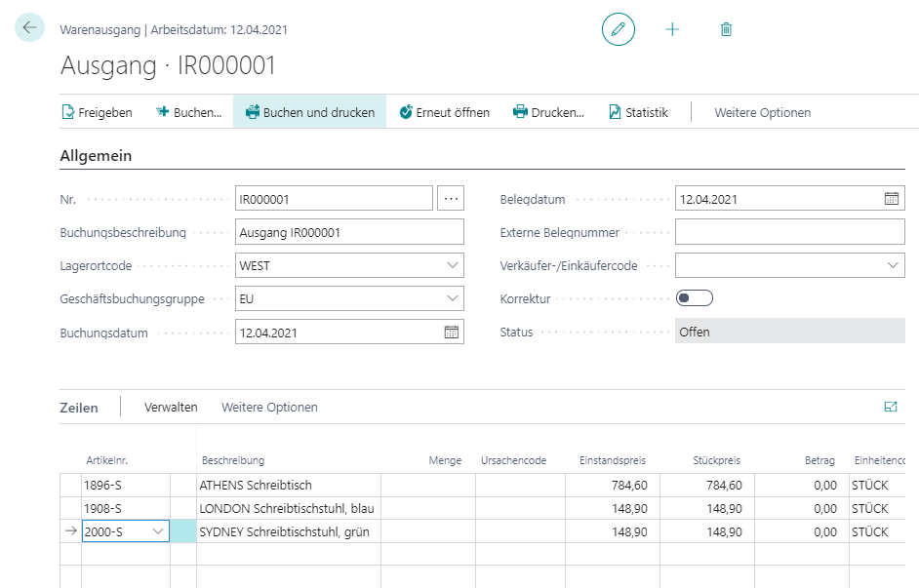Click Stückpreis column header
The image size is (919, 588).
pos(716,460)
